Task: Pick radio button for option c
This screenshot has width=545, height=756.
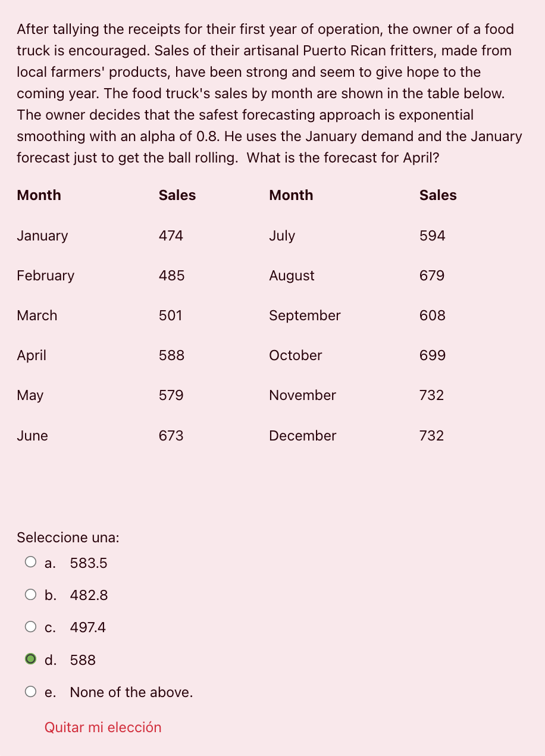Action: click(x=30, y=626)
